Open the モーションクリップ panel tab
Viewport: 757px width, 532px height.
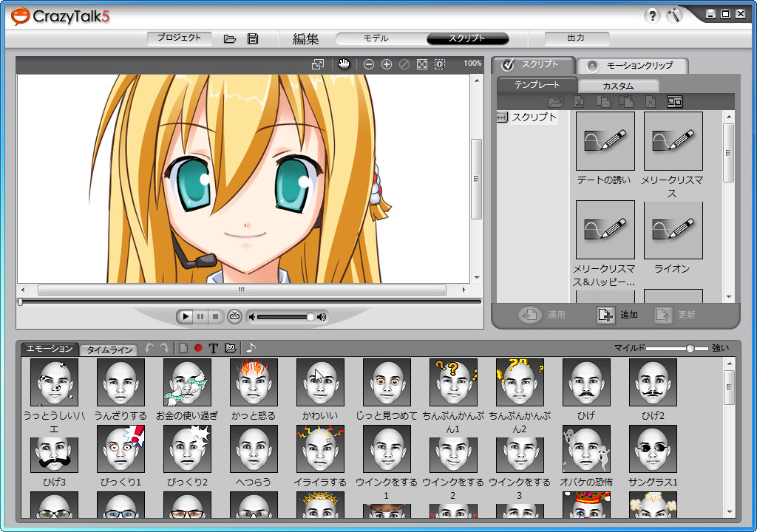(x=633, y=66)
